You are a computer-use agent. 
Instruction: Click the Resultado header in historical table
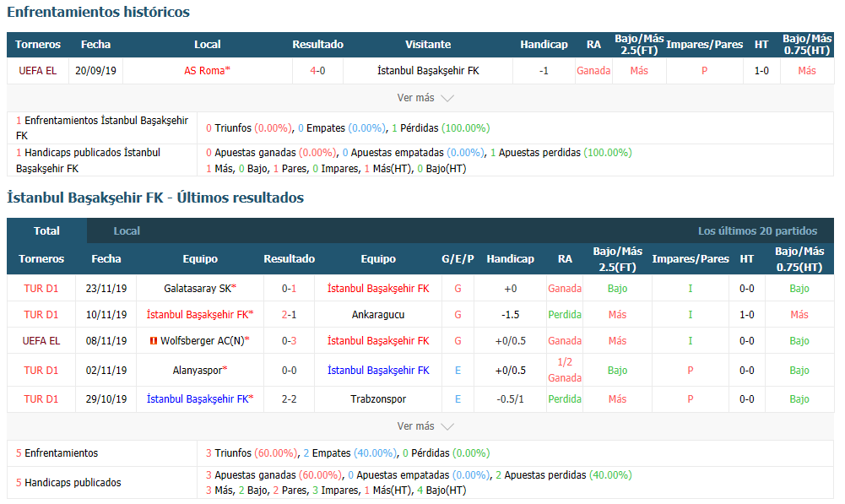click(x=317, y=45)
